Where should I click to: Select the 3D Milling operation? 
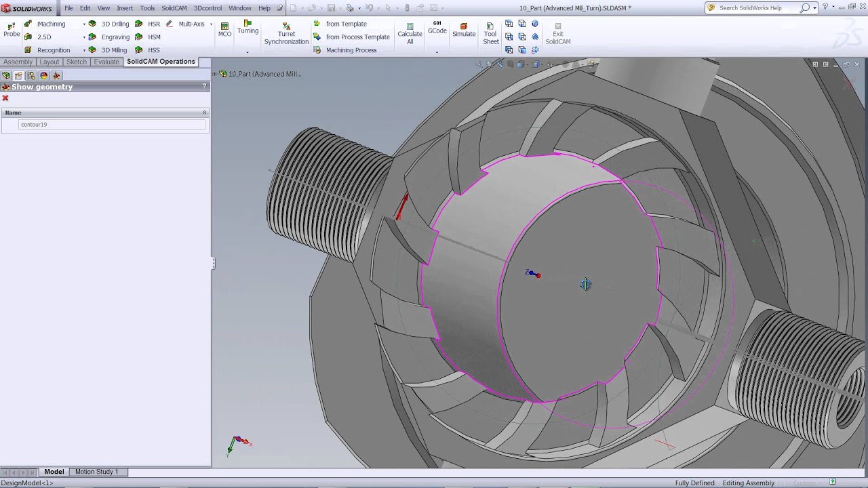coord(108,49)
